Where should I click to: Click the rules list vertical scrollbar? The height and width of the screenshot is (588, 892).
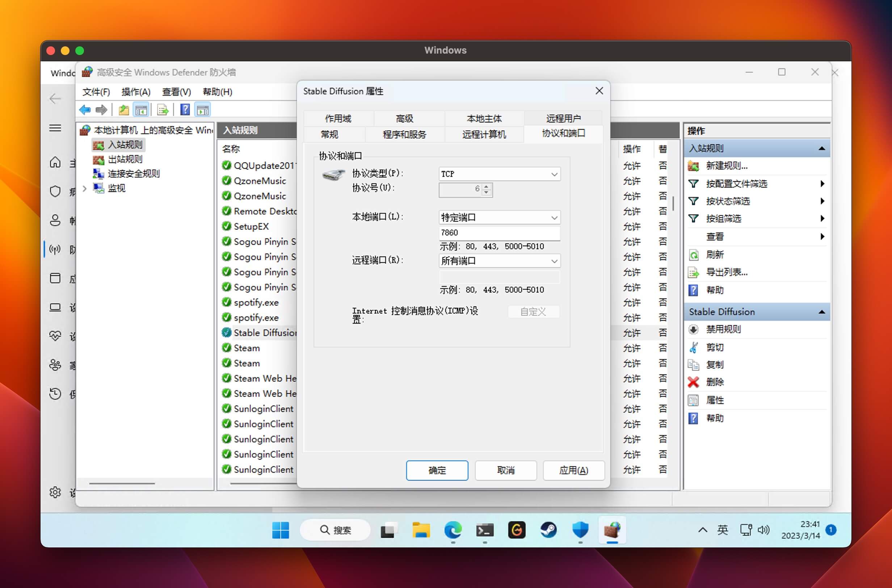click(x=673, y=203)
